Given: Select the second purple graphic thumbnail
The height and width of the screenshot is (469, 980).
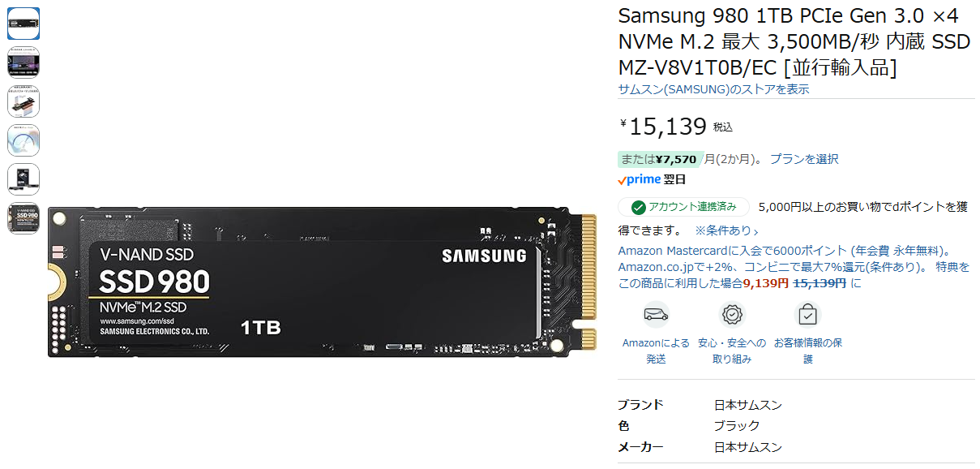Looking at the screenshot, I should tap(24, 62).
